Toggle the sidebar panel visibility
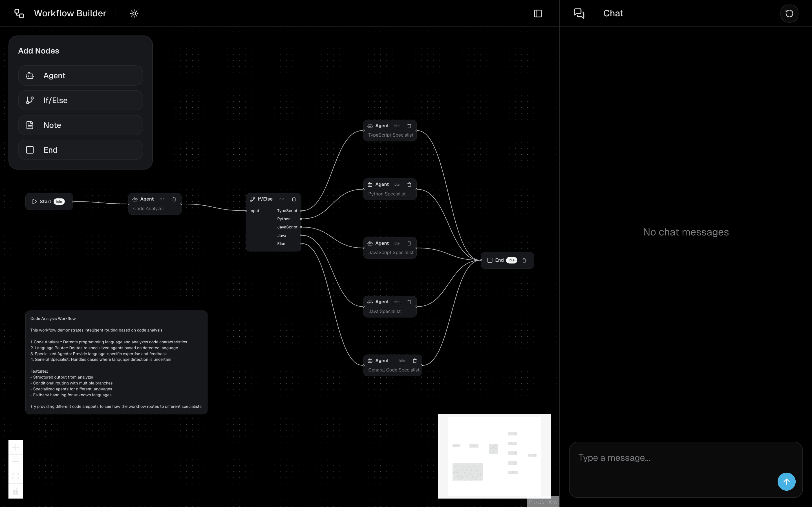Screen dimensions: 812x507 tap(538, 14)
